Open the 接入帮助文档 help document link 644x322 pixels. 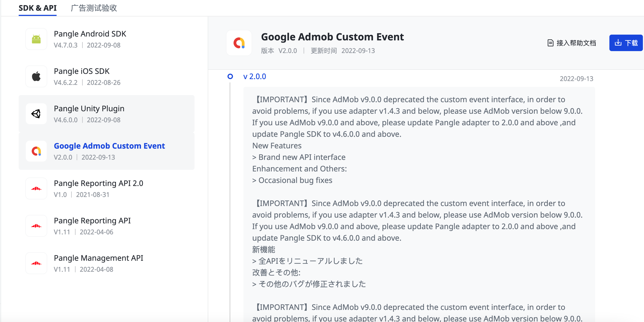pos(572,43)
